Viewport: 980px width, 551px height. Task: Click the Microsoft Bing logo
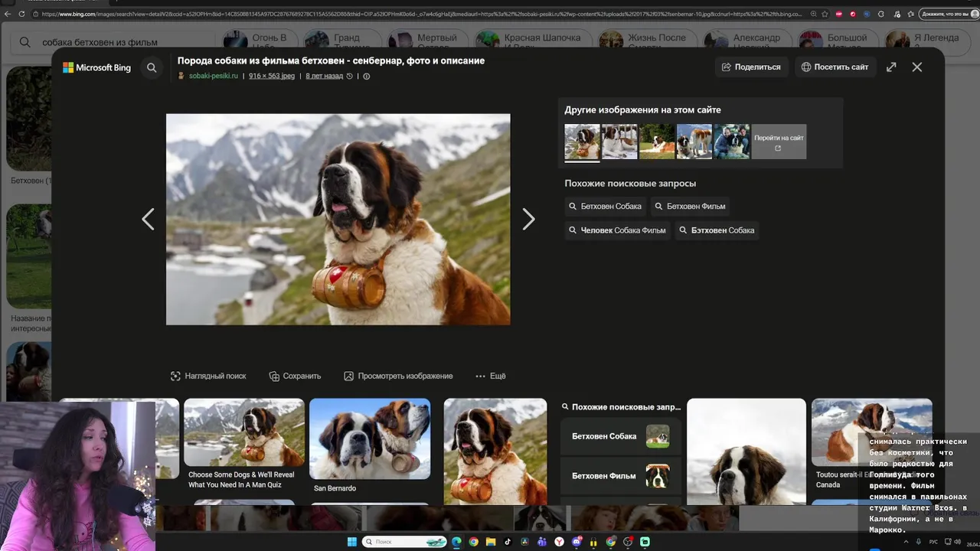tap(96, 67)
